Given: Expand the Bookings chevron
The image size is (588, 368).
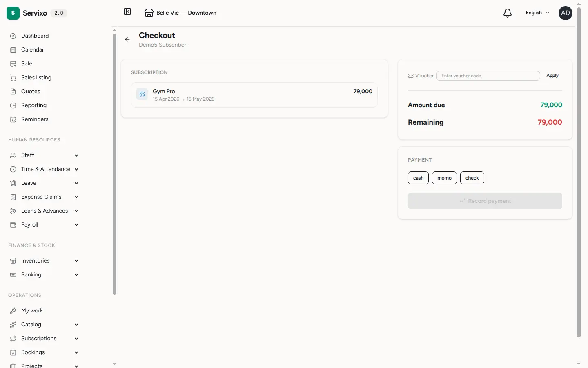Looking at the screenshot, I should (76, 352).
